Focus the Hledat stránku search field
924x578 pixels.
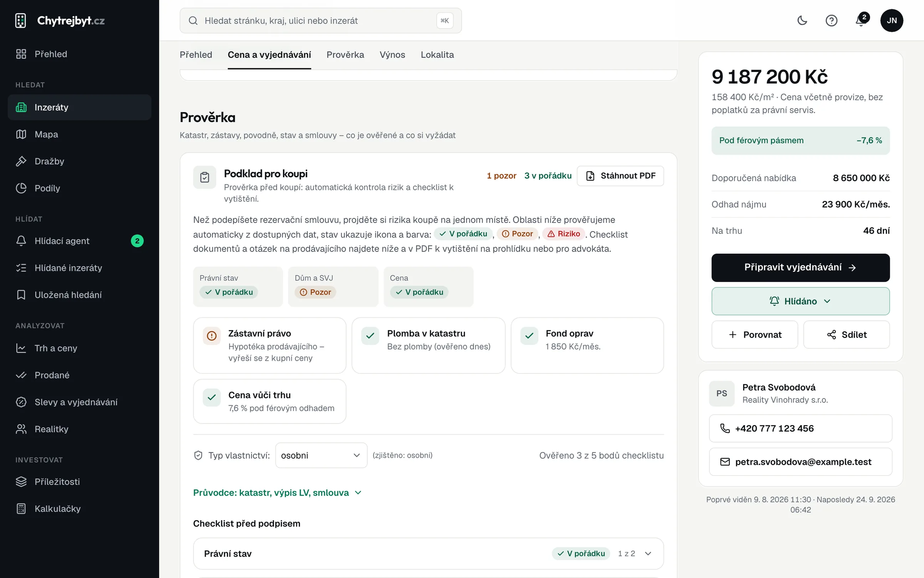click(x=320, y=20)
